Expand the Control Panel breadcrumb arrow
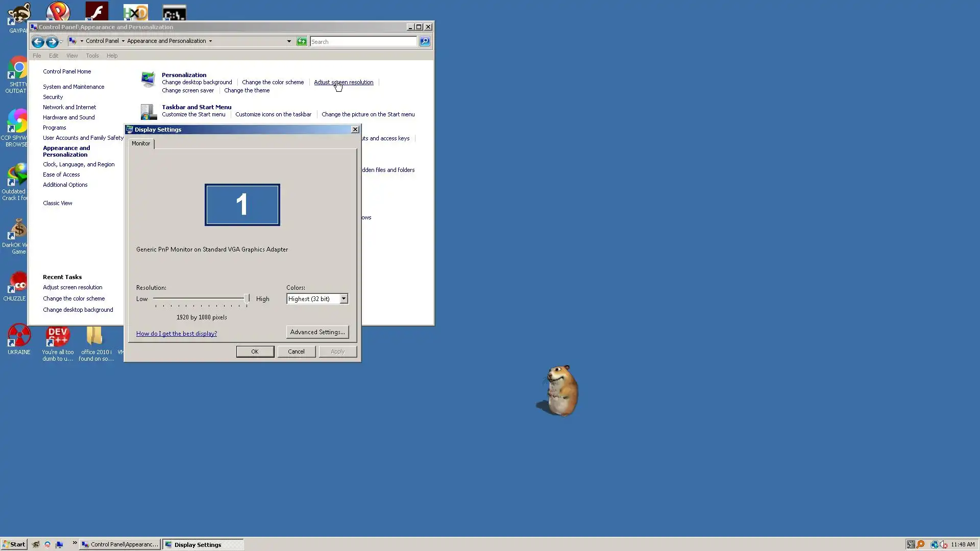 (123, 41)
